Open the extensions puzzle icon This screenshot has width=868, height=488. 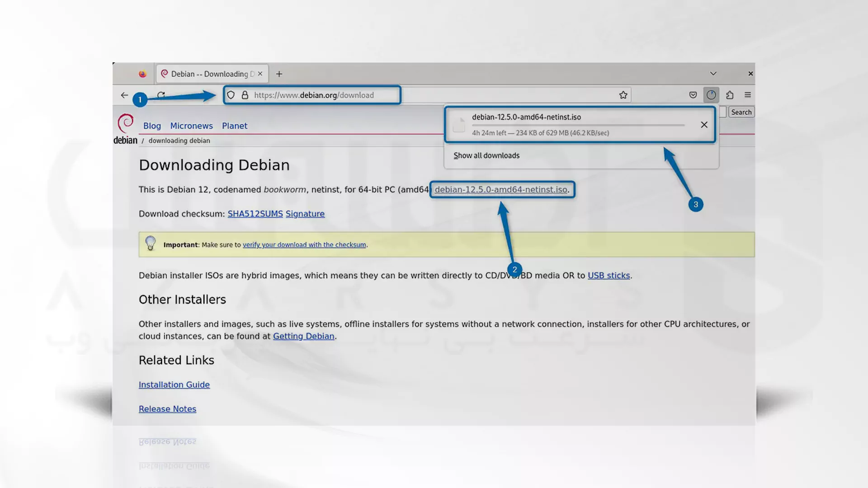730,95
